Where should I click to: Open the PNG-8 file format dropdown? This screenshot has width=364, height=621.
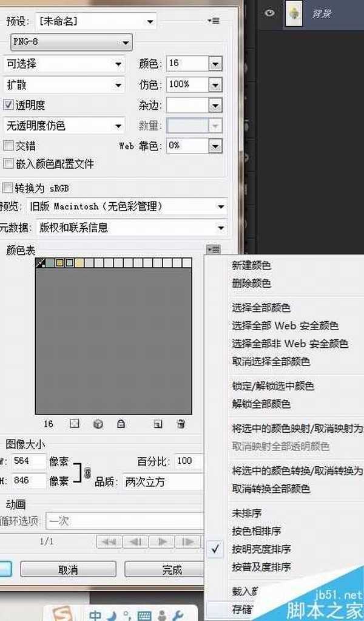(72, 42)
